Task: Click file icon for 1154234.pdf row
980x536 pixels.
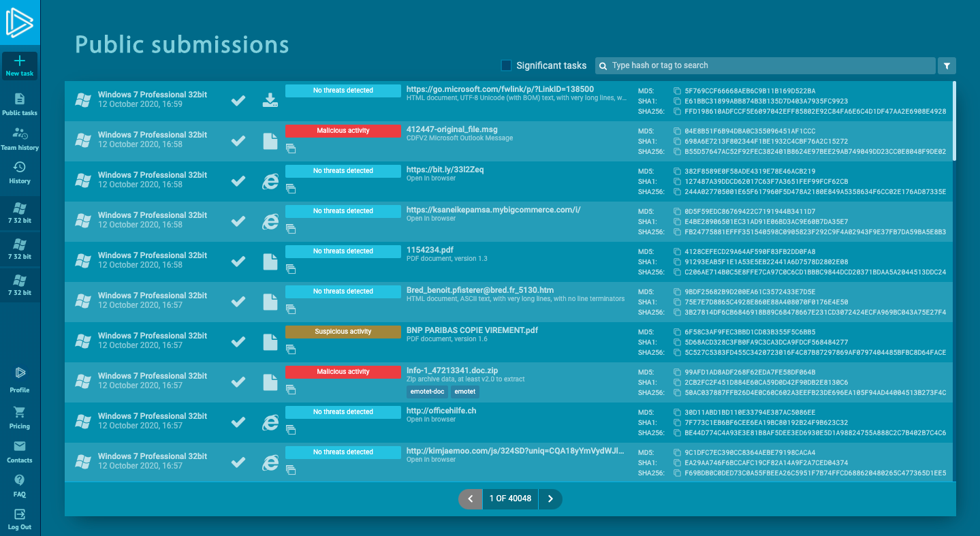Action: 270,262
